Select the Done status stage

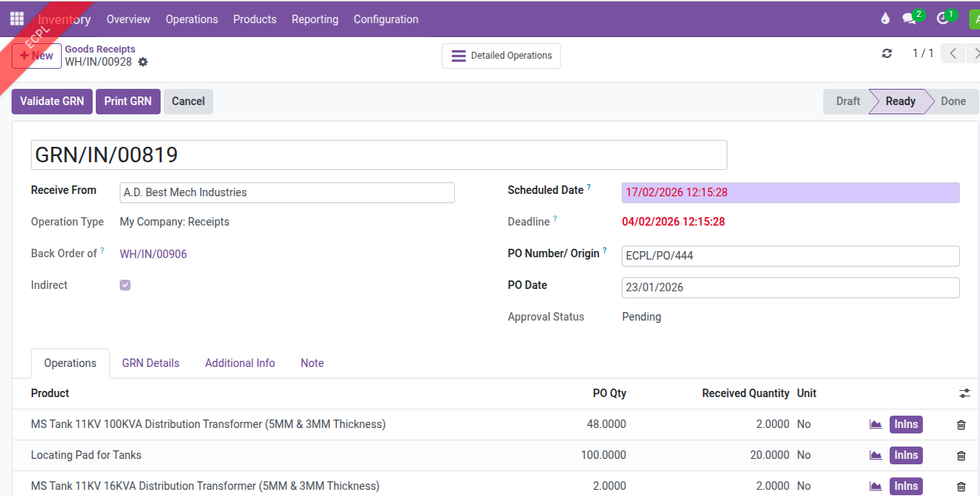pyautogui.click(x=952, y=101)
